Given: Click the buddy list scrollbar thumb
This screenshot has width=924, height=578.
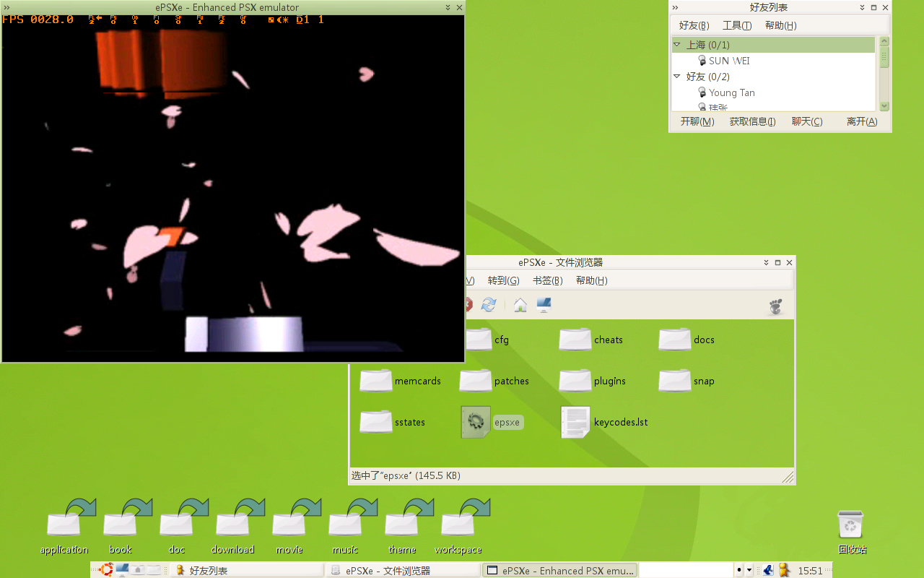Looking at the screenshot, I should (884, 57).
